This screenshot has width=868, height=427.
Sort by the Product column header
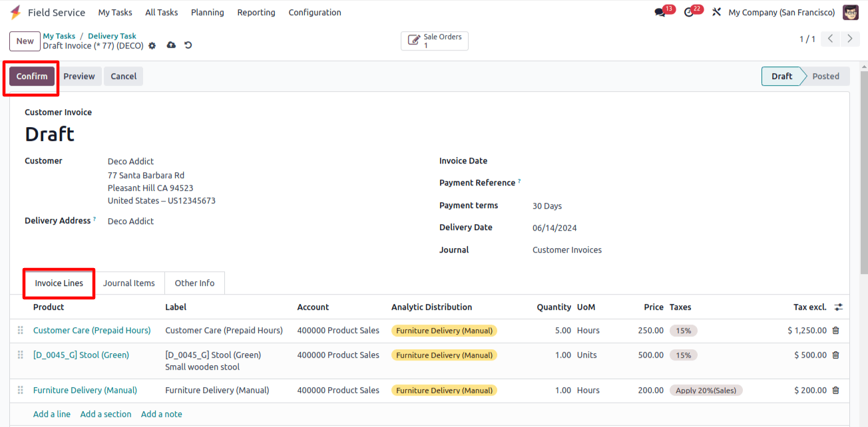tap(49, 307)
